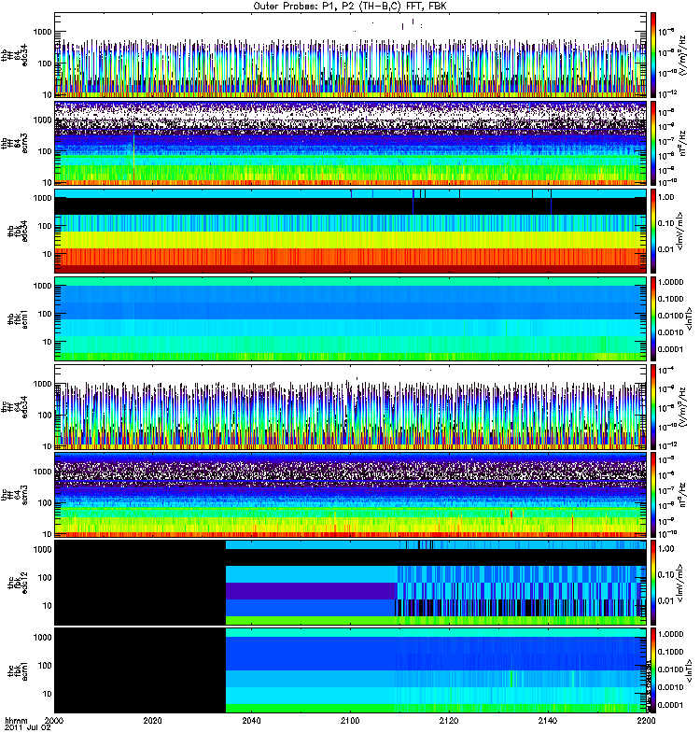Select the thc fbk edc12 spectrogram panel

351,583
